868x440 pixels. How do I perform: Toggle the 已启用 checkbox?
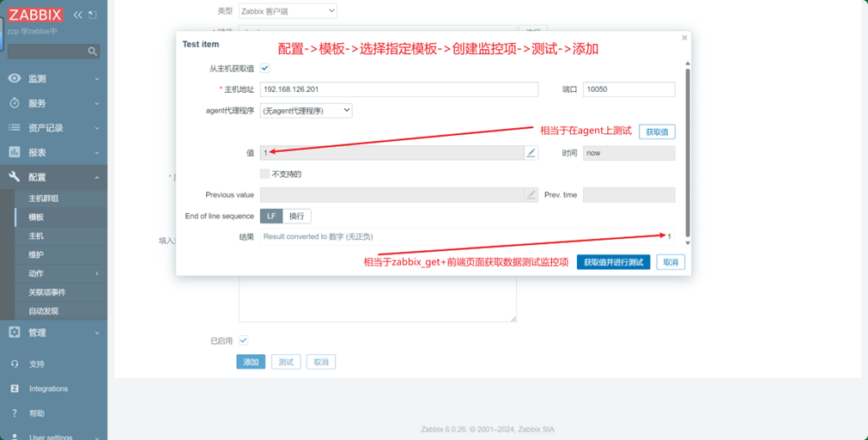[x=243, y=340]
